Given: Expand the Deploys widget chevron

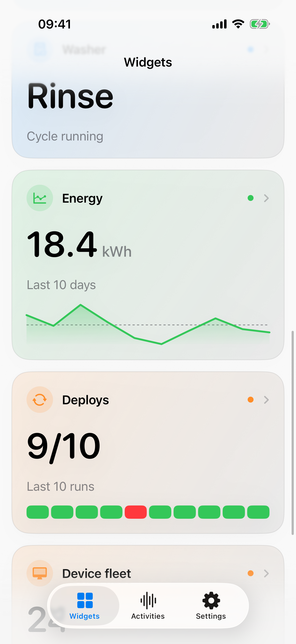Looking at the screenshot, I should 266,400.
